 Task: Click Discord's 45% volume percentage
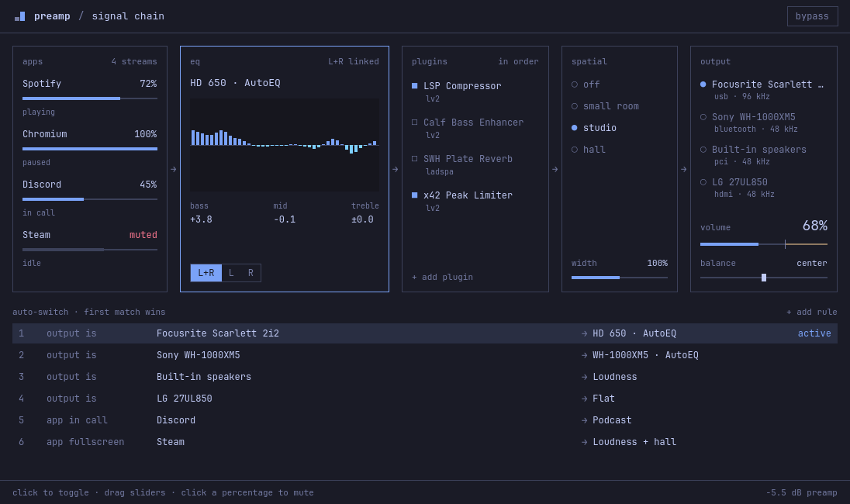148,185
